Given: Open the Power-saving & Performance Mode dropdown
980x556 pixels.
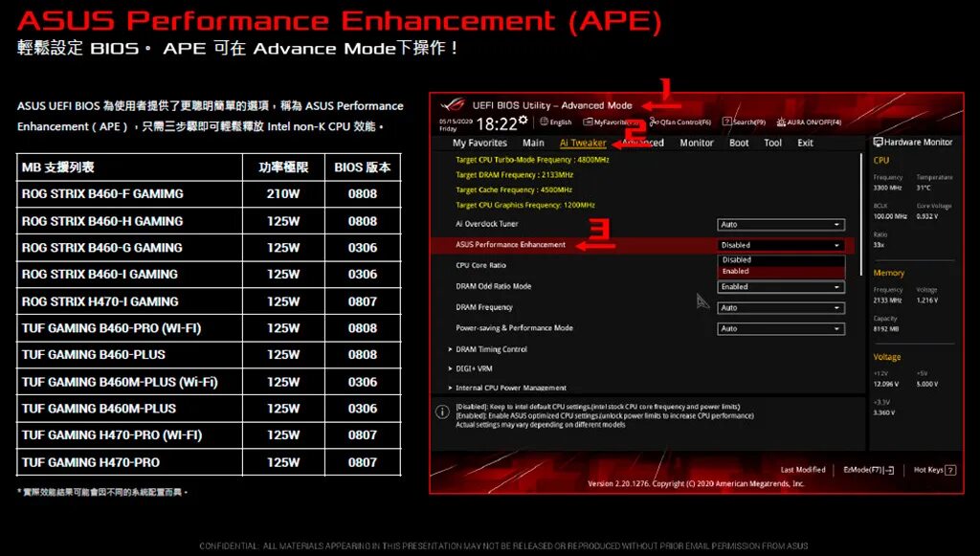Looking at the screenshot, I should 781,328.
